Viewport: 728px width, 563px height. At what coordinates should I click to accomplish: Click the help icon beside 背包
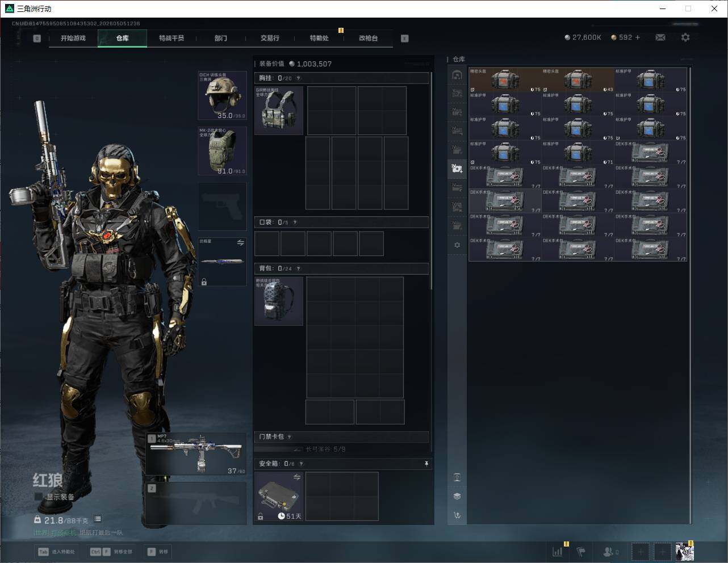coord(298,268)
